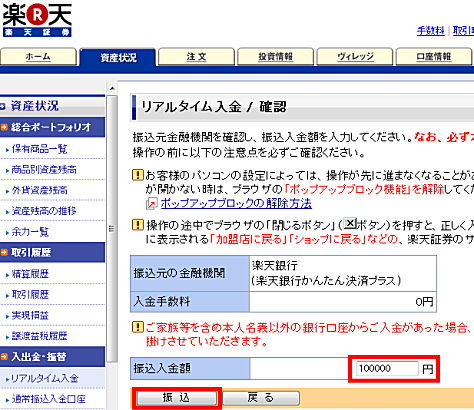
Task: Open the 手数料 link at top
Action: [430, 31]
